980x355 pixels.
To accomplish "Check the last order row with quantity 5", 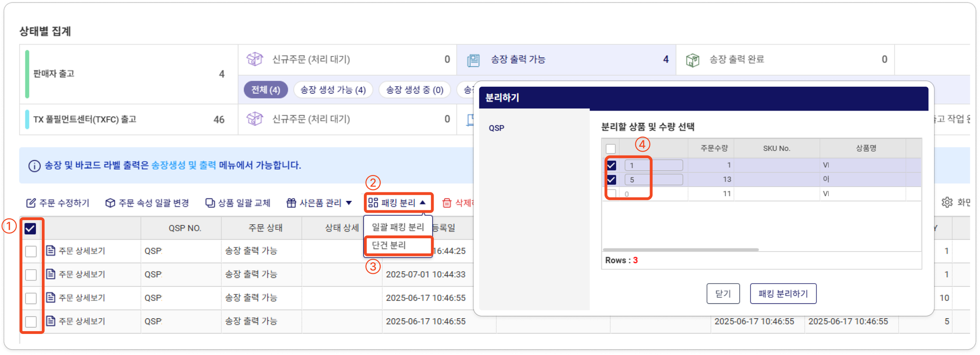I will 31,322.
